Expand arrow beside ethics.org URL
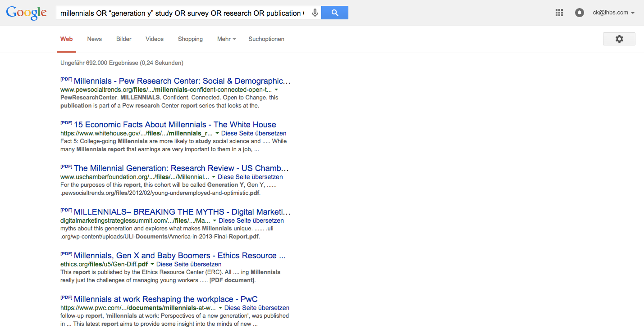The image size is (644, 333). click(152, 265)
